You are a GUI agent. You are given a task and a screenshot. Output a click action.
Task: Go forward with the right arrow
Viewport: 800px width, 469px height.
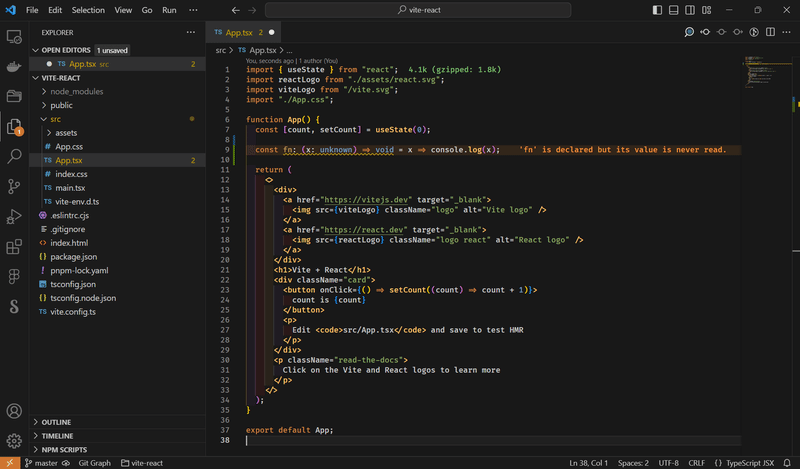(x=252, y=10)
